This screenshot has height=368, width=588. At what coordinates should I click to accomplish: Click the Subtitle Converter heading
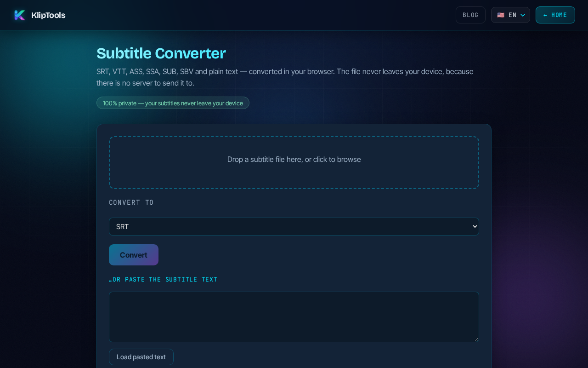[x=161, y=53]
